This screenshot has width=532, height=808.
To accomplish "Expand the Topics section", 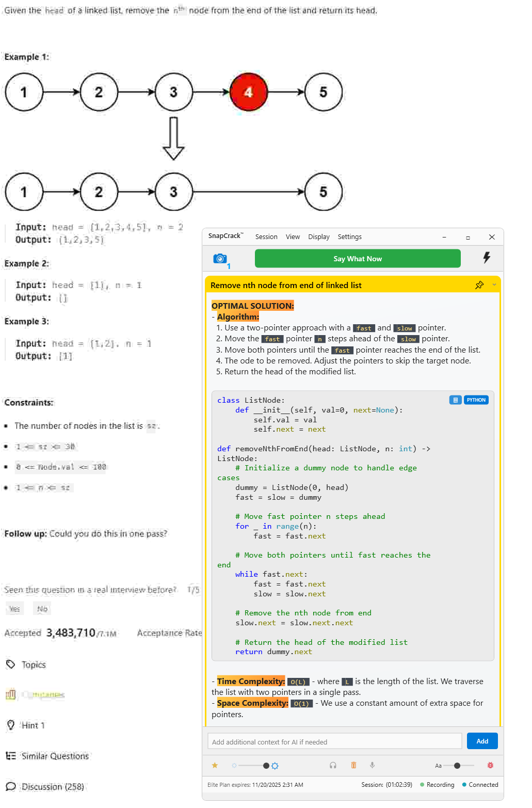I will [34, 665].
